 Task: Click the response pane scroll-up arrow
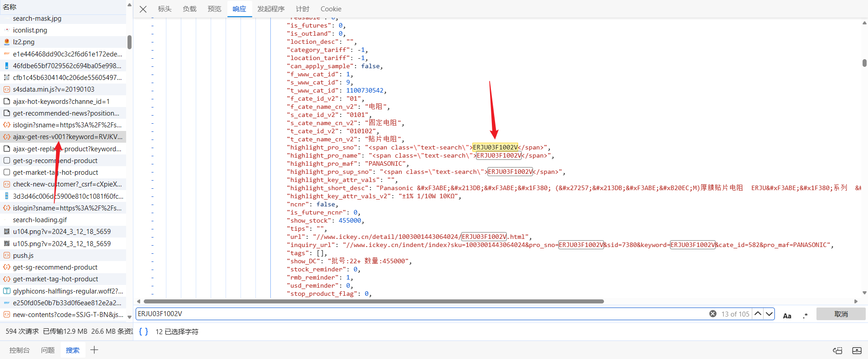(x=864, y=23)
